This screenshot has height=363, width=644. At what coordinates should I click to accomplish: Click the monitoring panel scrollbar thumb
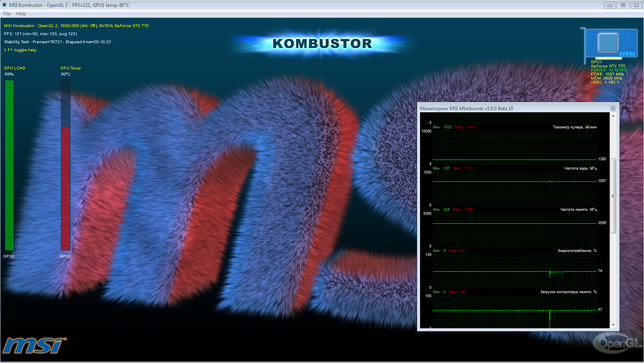coord(613,196)
